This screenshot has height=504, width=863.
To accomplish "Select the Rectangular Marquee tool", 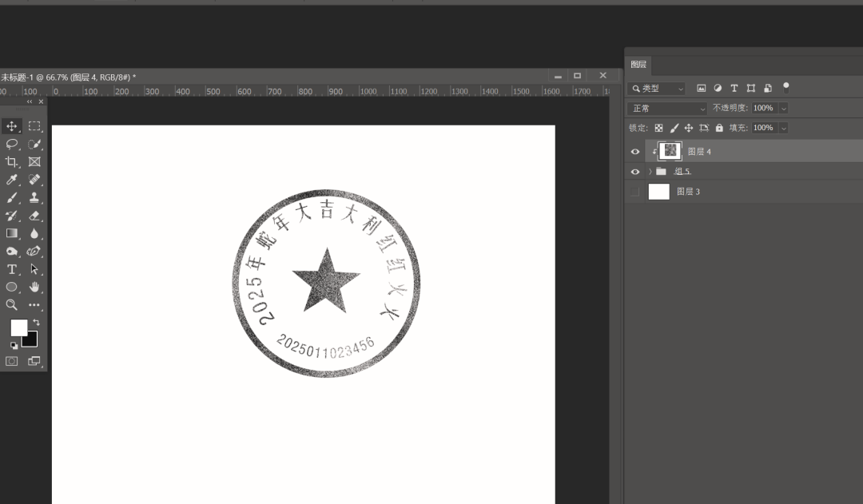I will click(x=34, y=126).
